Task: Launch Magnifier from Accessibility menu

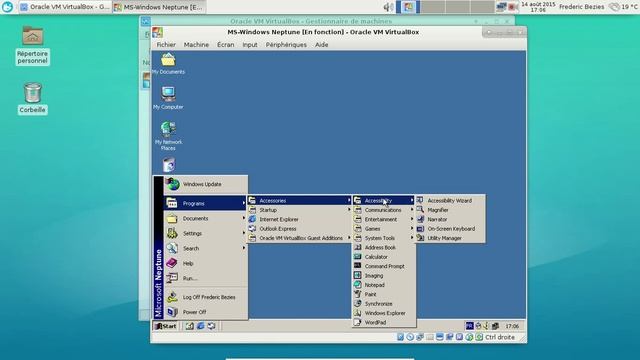Action: click(x=450, y=210)
